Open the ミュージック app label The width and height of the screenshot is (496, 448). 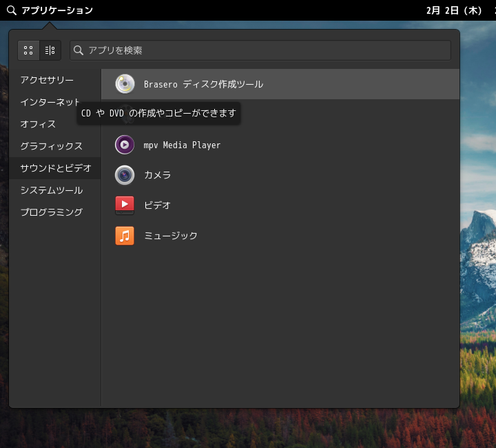click(x=171, y=236)
